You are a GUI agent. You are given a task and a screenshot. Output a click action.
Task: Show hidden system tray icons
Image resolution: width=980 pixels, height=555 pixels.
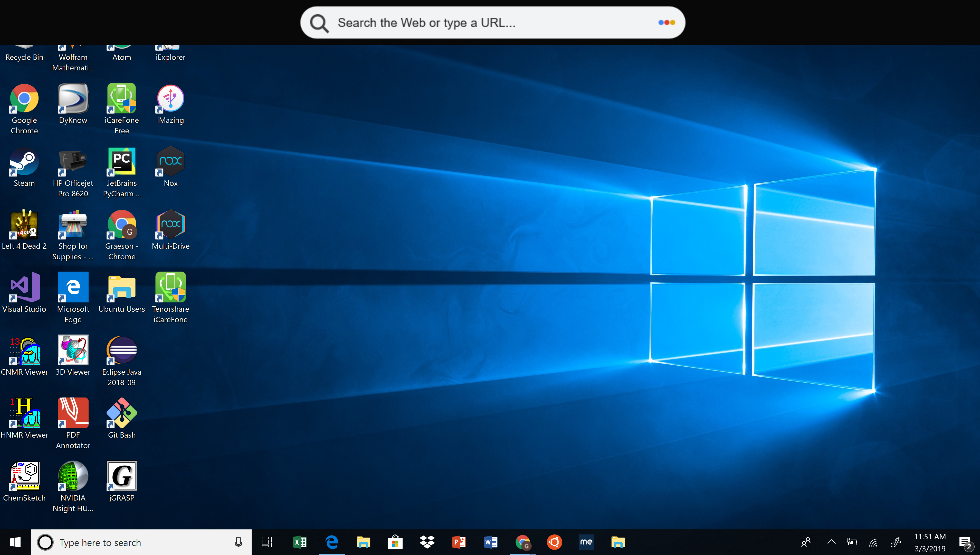[831, 542]
